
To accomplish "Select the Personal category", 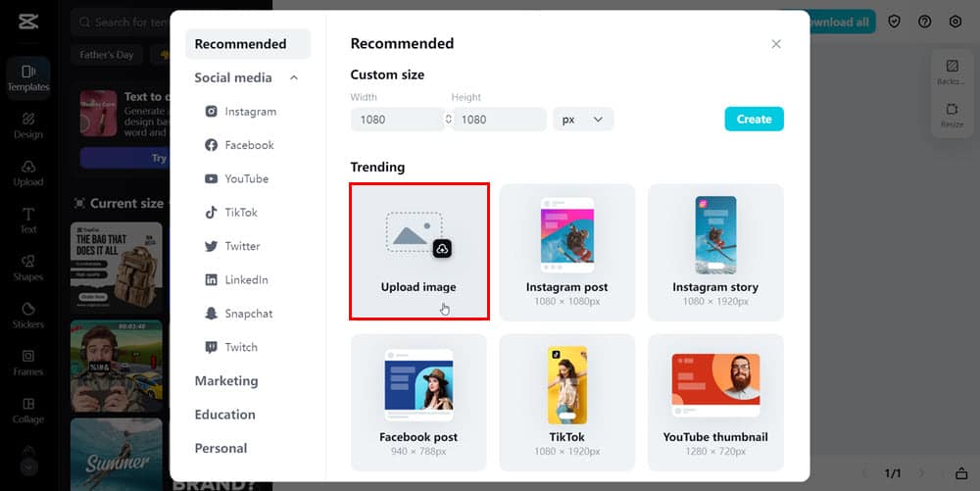I will point(220,449).
